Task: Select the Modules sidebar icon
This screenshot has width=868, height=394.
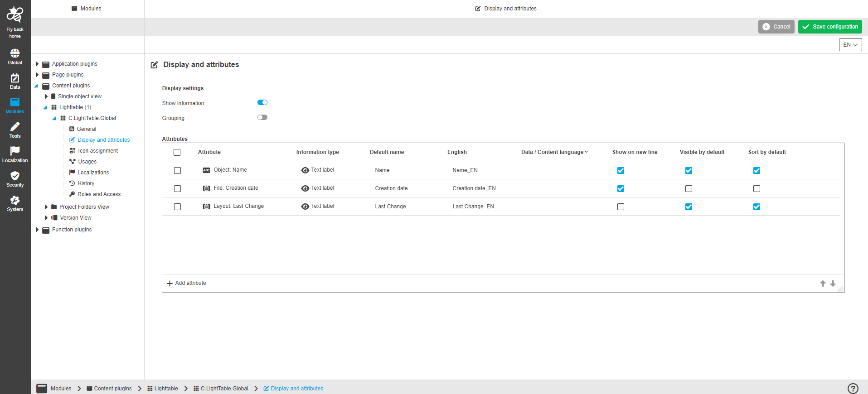Action: click(x=15, y=102)
